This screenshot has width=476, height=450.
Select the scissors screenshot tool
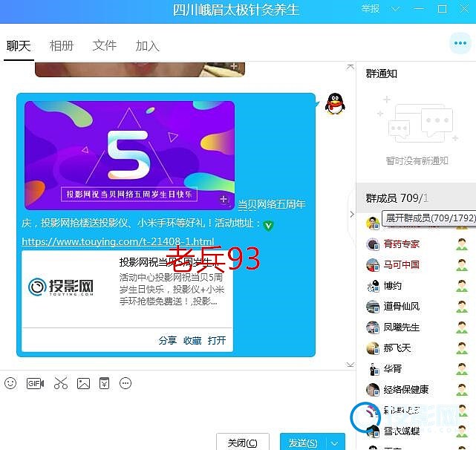[x=60, y=383]
